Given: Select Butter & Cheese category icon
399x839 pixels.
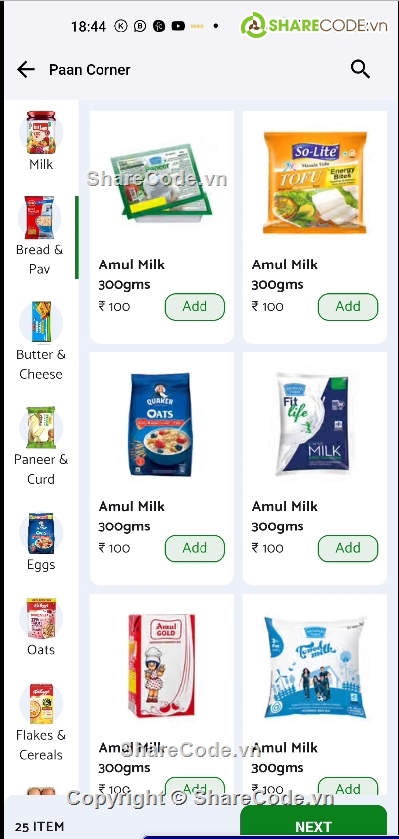Looking at the screenshot, I should click(41, 323).
